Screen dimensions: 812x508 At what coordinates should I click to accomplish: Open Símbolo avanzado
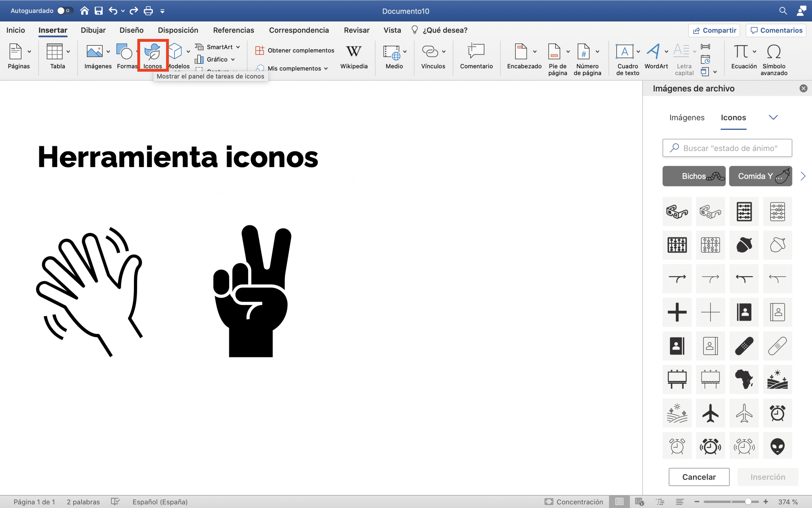(774, 60)
